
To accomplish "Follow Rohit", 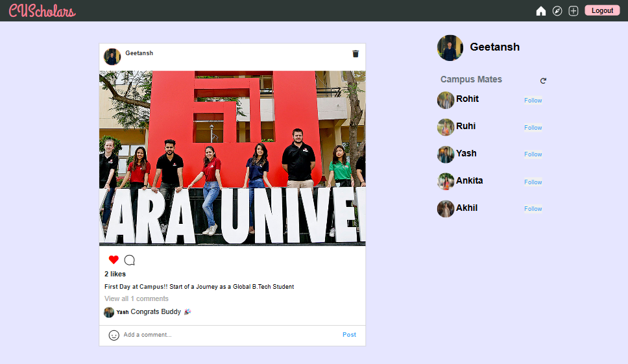I will (533, 101).
